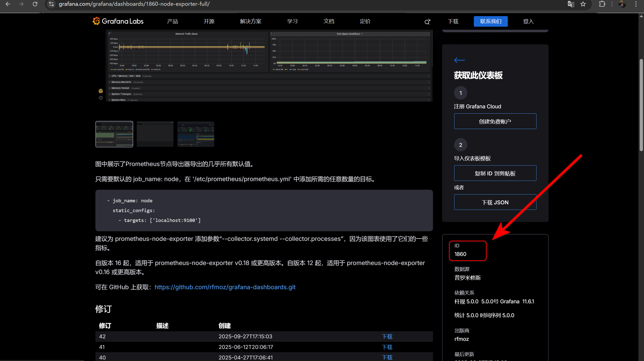The width and height of the screenshot is (644, 361).
Task: Click the 普罗米修斯 data source text
Action: click(468, 278)
